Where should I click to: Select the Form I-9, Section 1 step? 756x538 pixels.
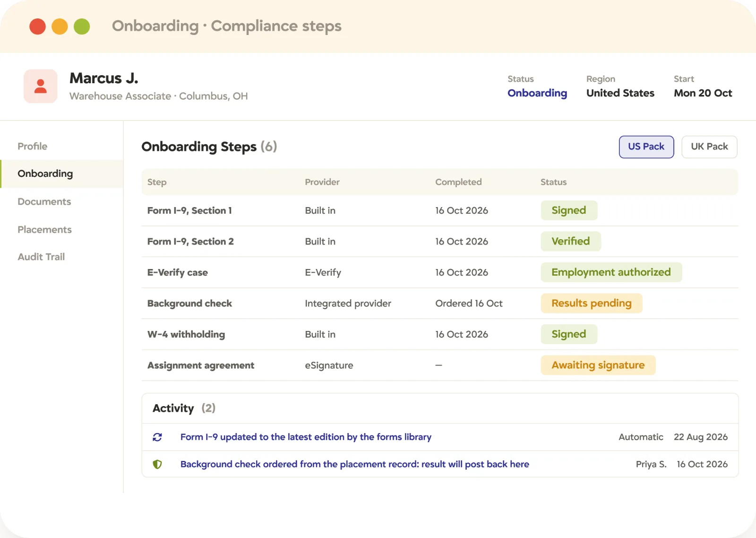point(189,210)
